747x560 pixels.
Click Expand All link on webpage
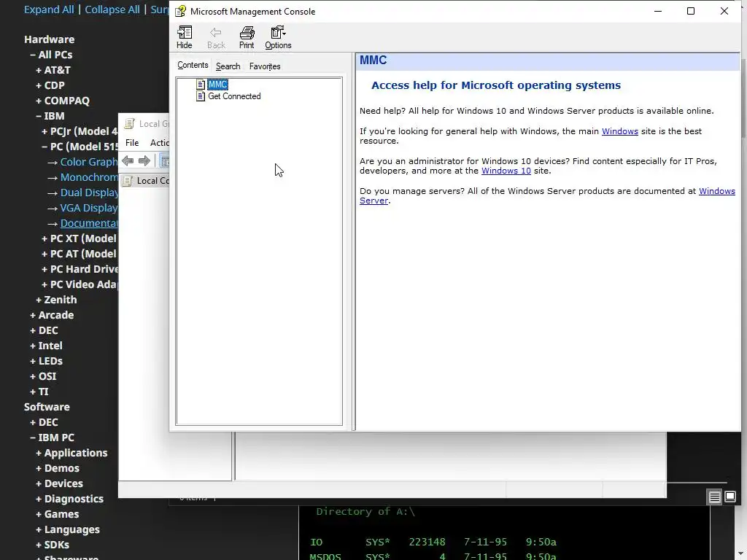click(x=49, y=9)
